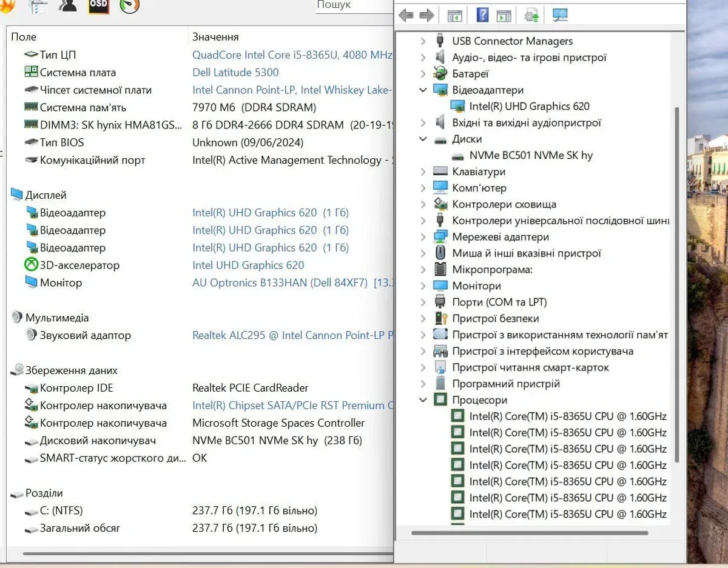Select NVMe BC501 NVMe SK hy disk

click(x=531, y=155)
